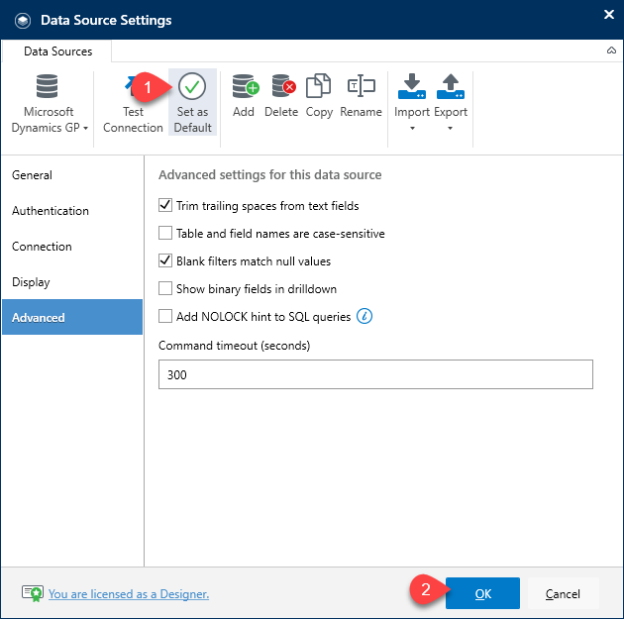Click the Rename data source icon

(361, 86)
